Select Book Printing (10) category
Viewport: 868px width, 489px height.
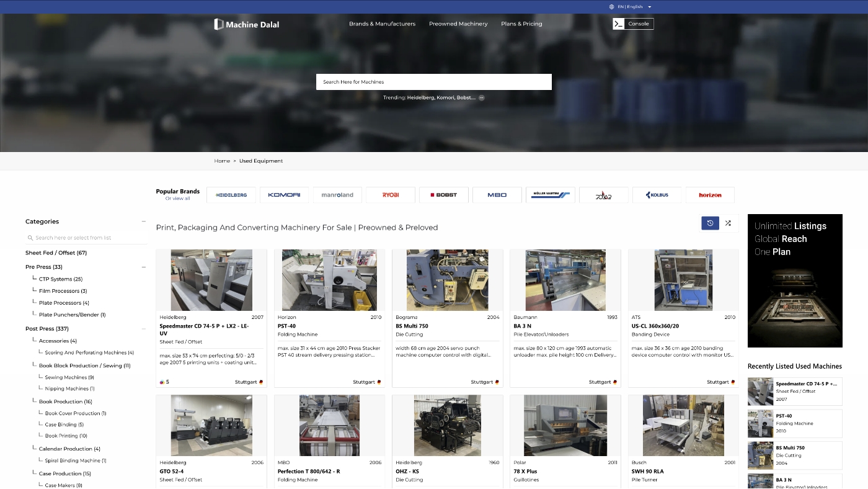coord(66,436)
